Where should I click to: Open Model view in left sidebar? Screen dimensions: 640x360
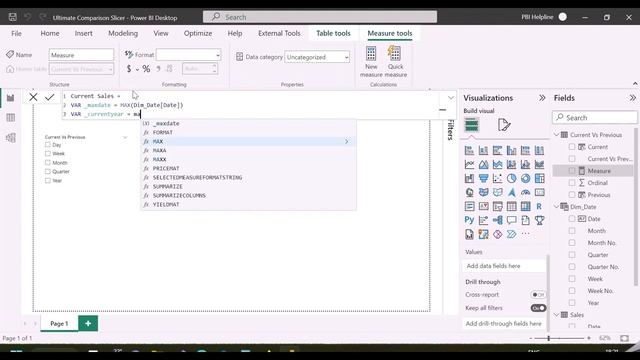[x=11, y=138]
